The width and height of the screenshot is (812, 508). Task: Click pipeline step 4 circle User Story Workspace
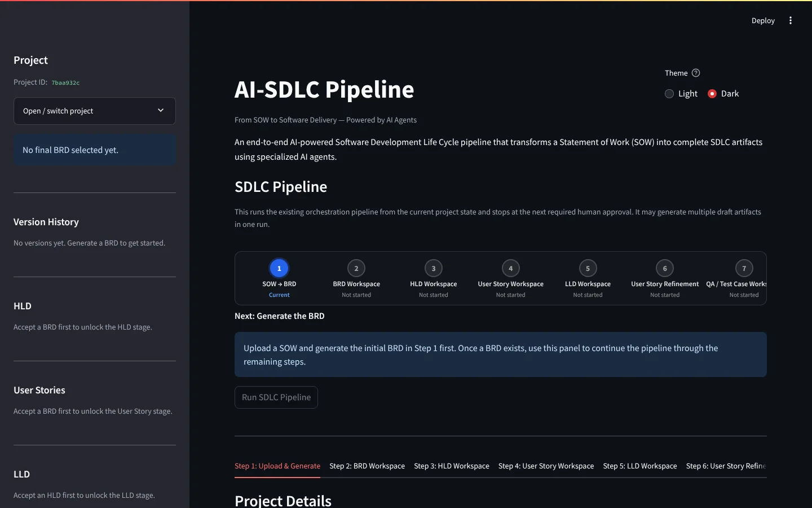(511, 268)
